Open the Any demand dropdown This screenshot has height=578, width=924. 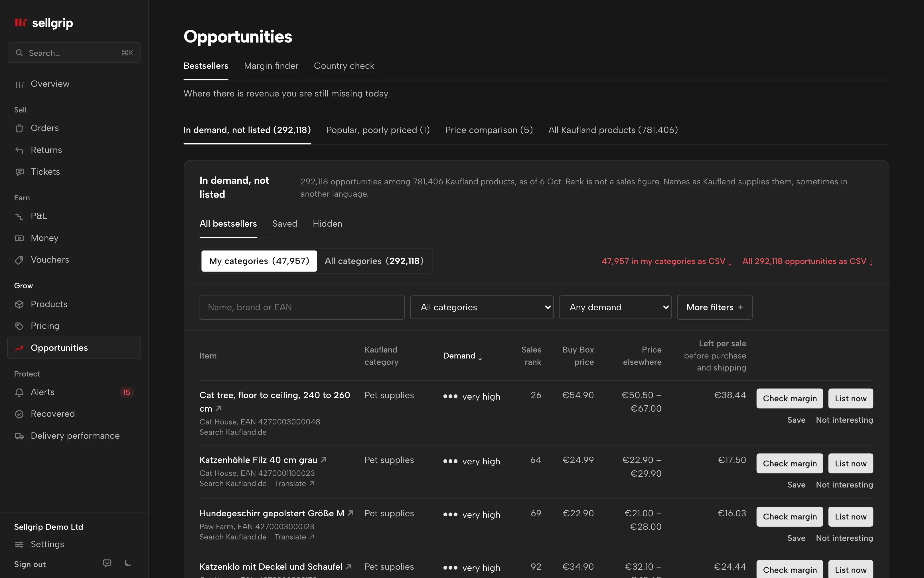(x=615, y=307)
